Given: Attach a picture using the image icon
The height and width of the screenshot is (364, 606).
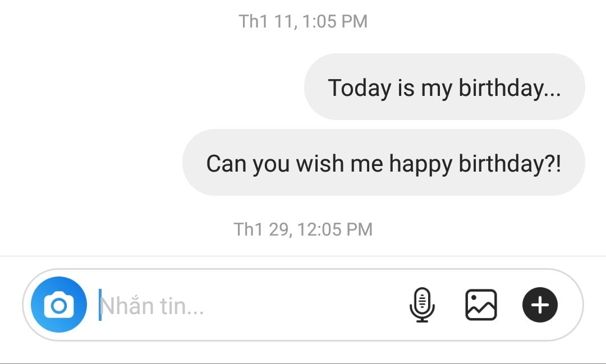Looking at the screenshot, I should tap(481, 305).
